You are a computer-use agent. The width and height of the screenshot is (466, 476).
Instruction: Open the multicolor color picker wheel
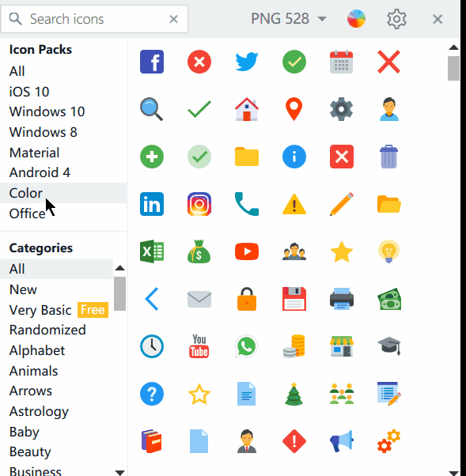(356, 19)
